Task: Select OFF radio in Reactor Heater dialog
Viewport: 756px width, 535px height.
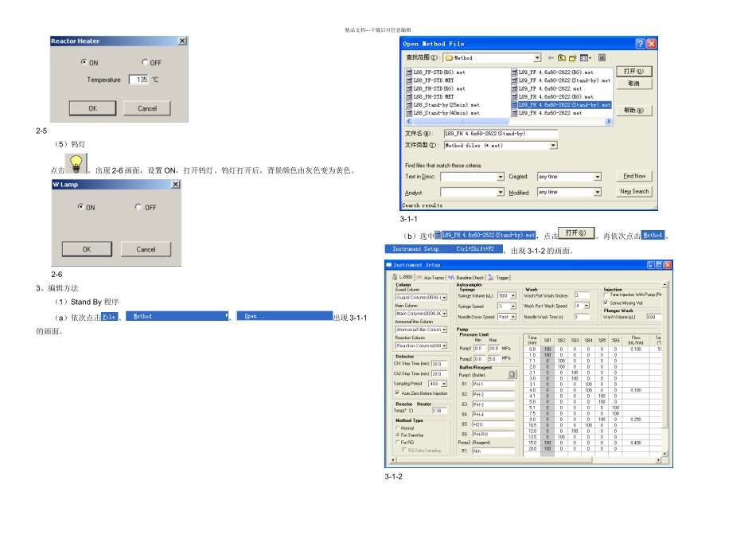Action: pyautogui.click(x=145, y=62)
